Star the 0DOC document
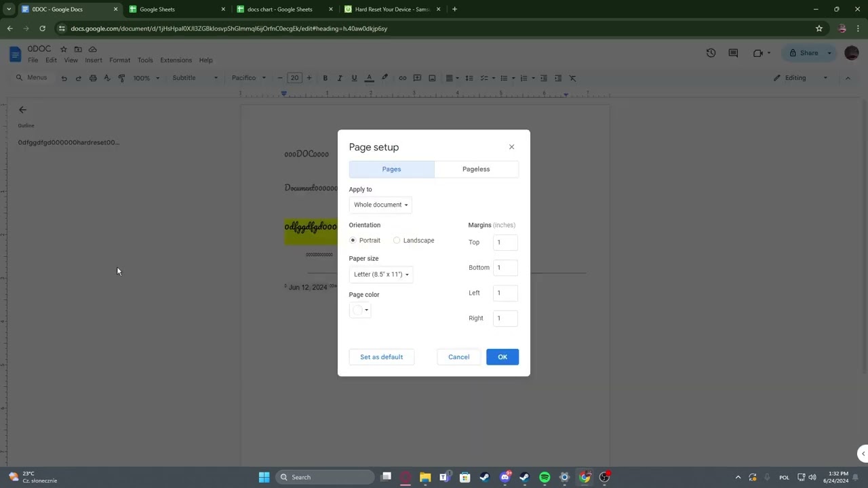 click(x=63, y=49)
